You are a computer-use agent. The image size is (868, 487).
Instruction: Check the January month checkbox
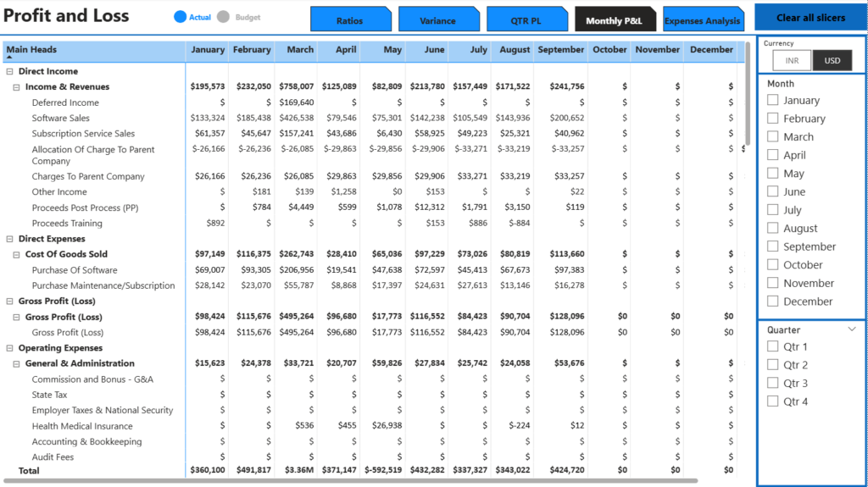click(772, 100)
